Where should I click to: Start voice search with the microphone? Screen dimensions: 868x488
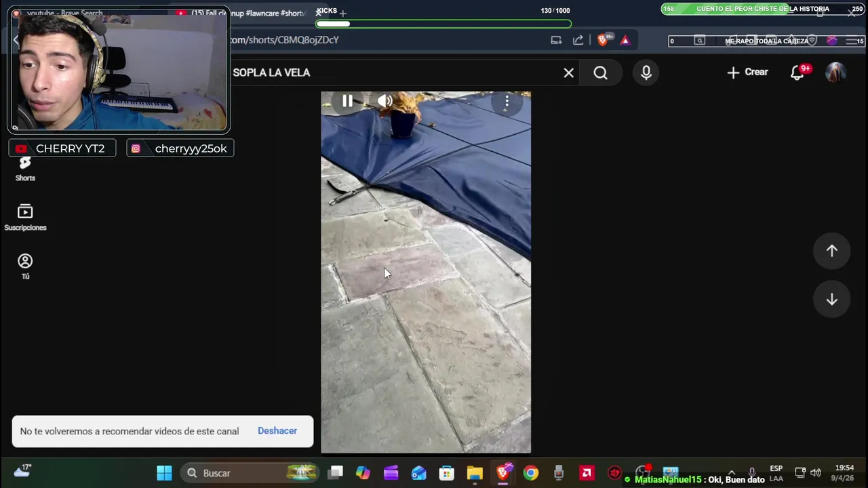(x=646, y=73)
